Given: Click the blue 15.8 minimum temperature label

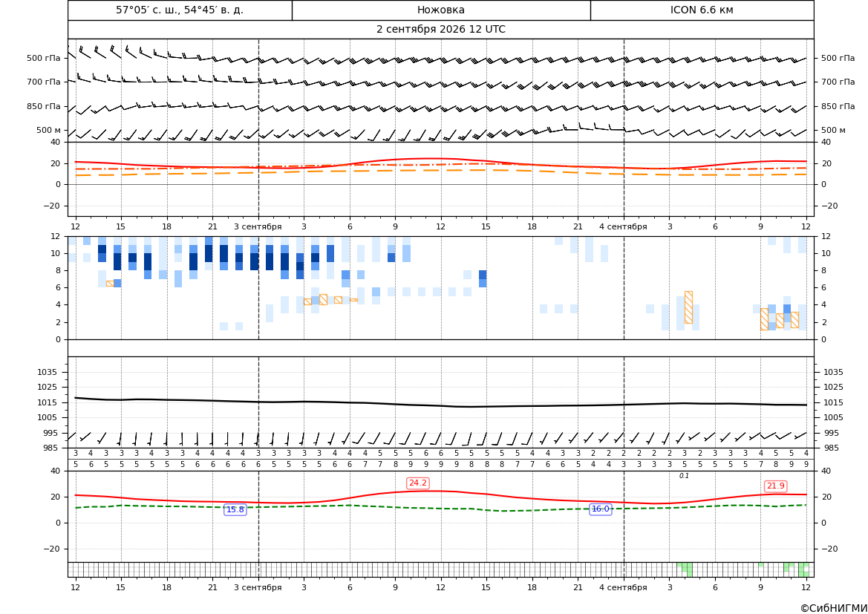Looking at the screenshot, I should pyautogui.click(x=235, y=509).
